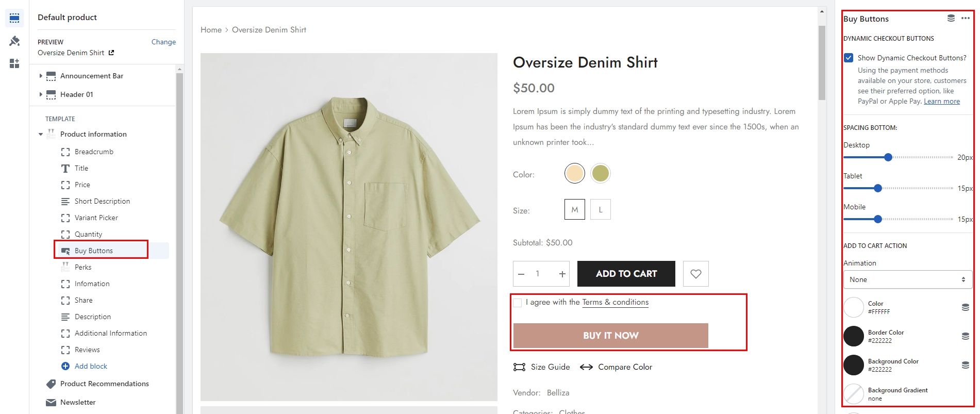Click the Sections icon in left rail

coord(14,18)
